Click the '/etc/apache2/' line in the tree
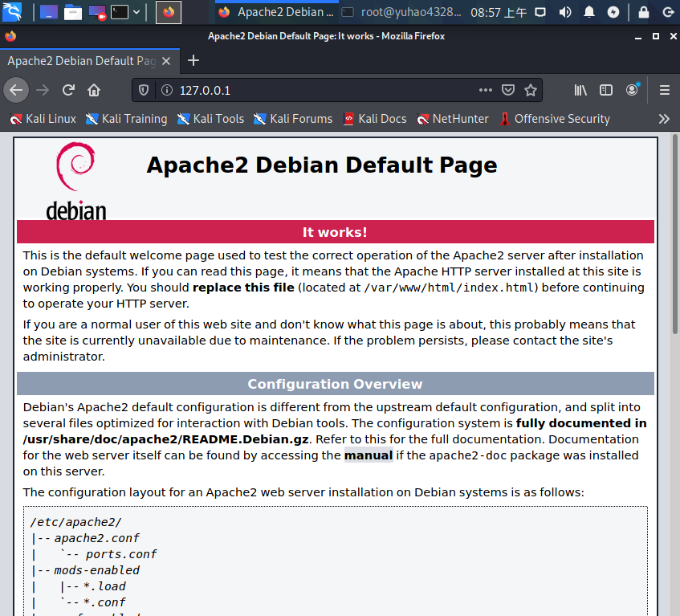Image resolution: width=680 pixels, height=616 pixels. point(76,522)
